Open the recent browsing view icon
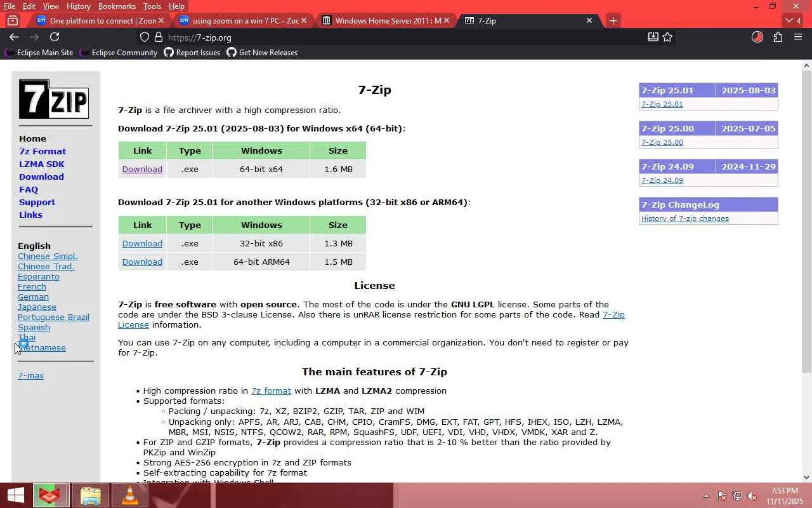Image resolution: width=812 pixels, height=508 pixels. (x=13, y=20)
